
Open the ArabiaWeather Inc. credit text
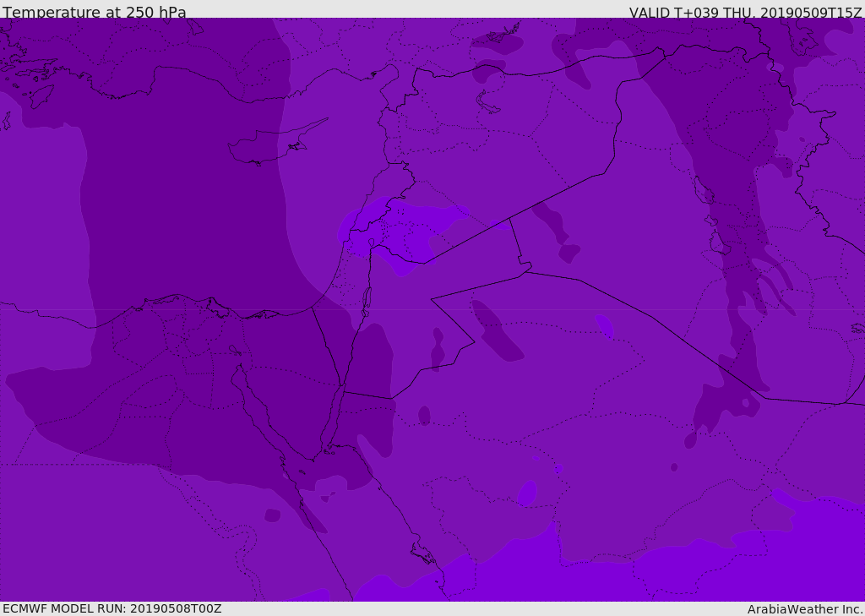tap(805, 608)
